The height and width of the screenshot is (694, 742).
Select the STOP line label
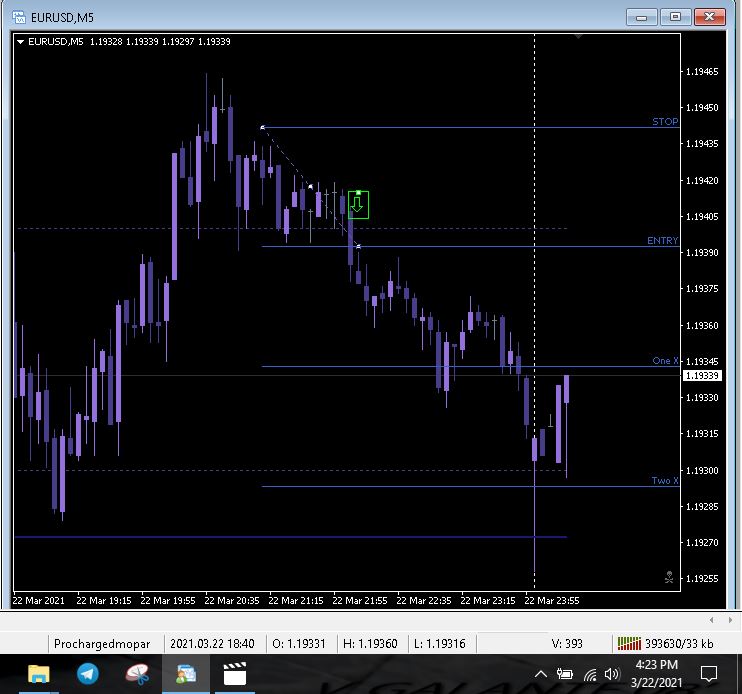pos(665,122)
